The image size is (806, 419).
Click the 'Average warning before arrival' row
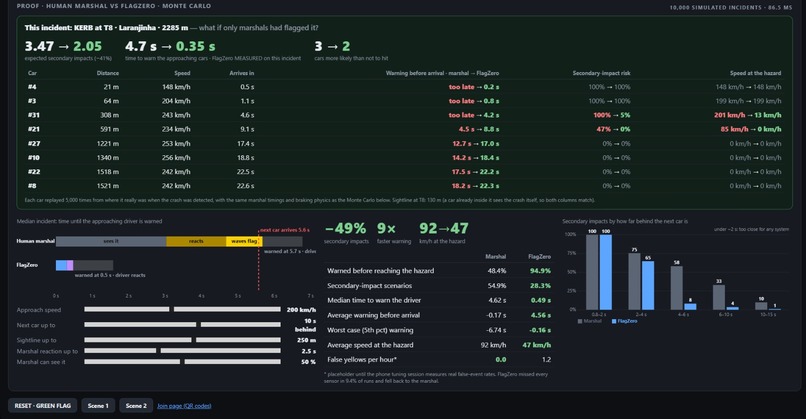point(438,315)
